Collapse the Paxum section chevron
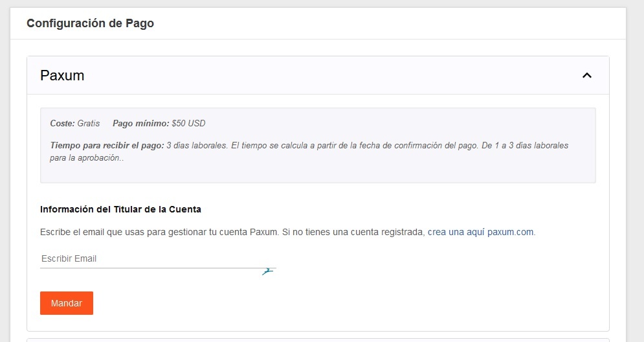Viewport: 644px width, 342px height. [587, 75]
